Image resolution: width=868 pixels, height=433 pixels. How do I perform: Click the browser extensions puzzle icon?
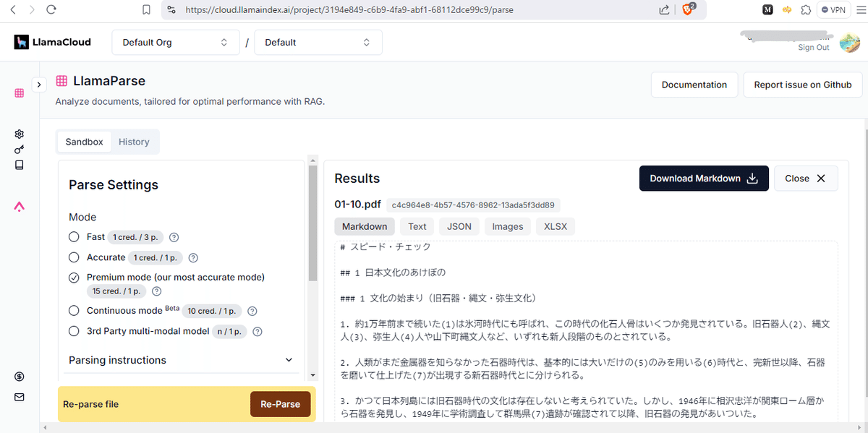pyautogui.click(x=806, y=9)
